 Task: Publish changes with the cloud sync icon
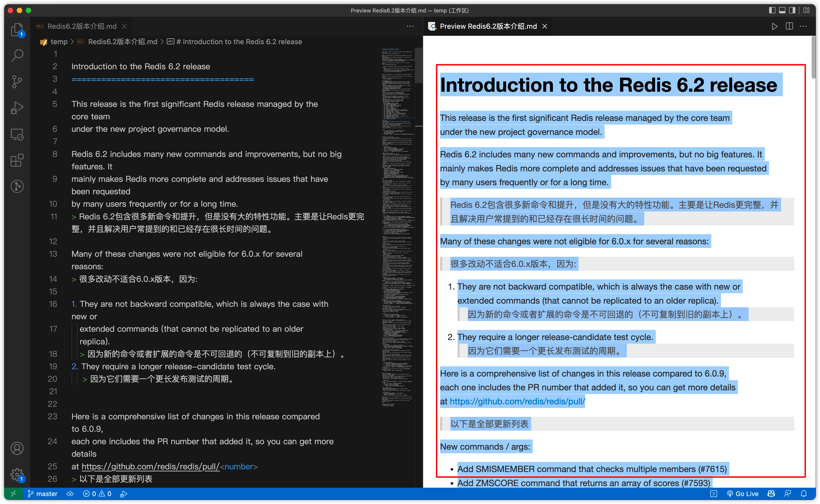point(70,494)
